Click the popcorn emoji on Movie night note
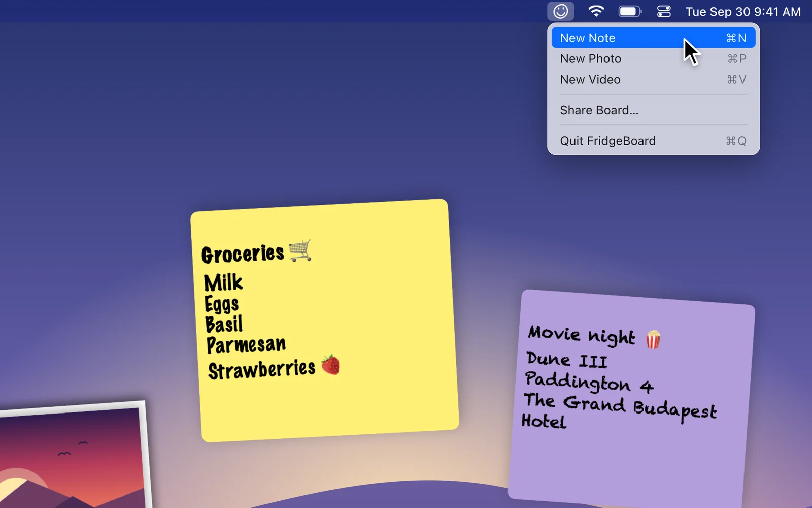Screen dimensions: 812x508 pos(653,339)
